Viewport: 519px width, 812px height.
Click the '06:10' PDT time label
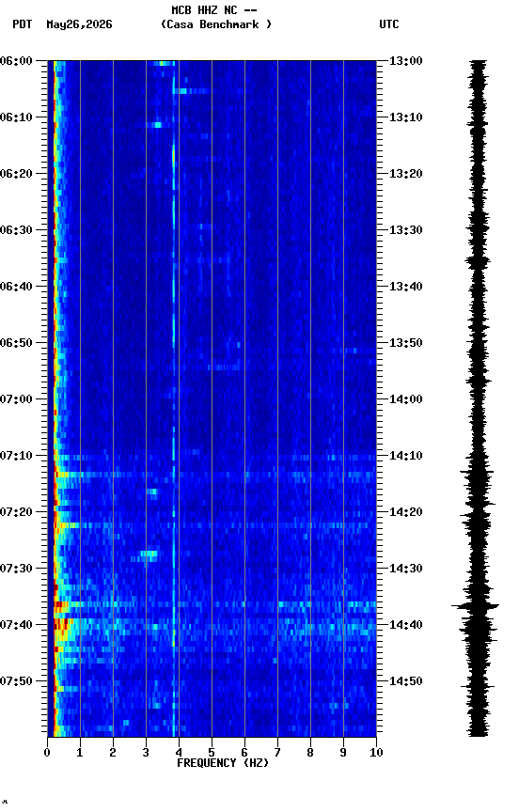click(x=16, y=117)
